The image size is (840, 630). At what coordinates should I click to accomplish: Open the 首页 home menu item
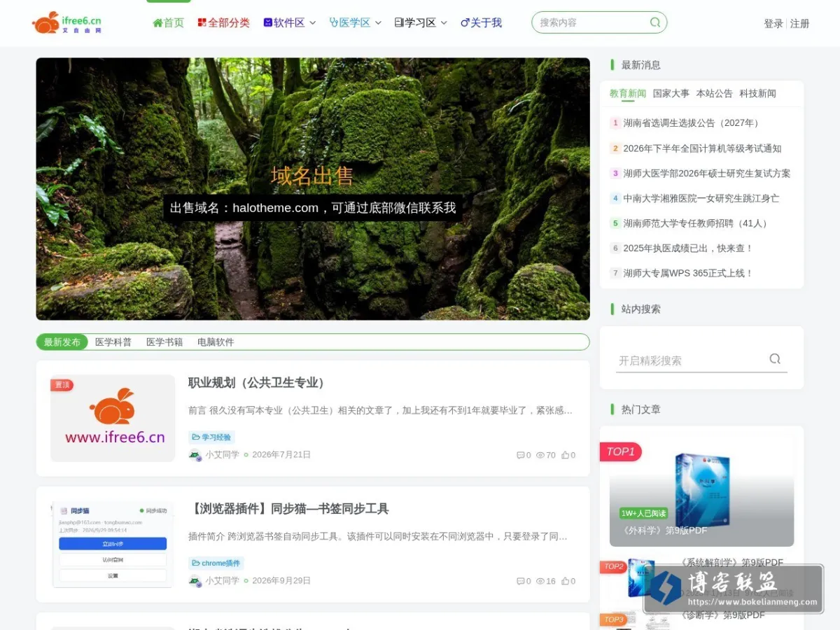[x=169, y=22]
